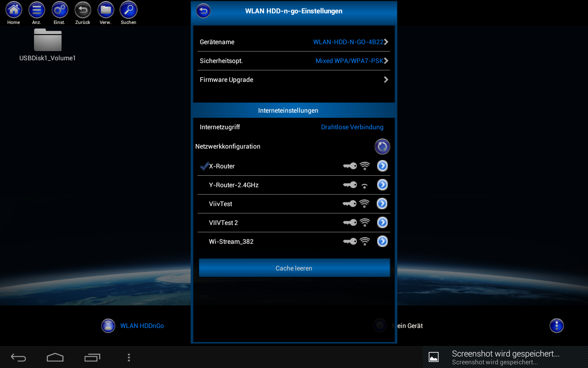Refresh the Netzwerkkonfiguration list
Screen dimensions: 588x368
click(x=382, y=147)
